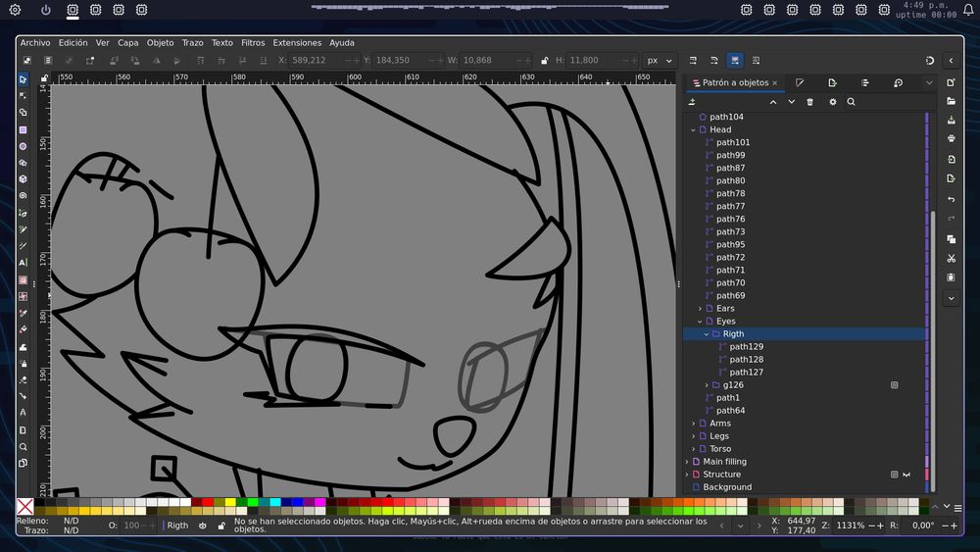The width and height of the screenshot is (980, 552).
Task: Select the Gradient tool
Action: point(24,279)
